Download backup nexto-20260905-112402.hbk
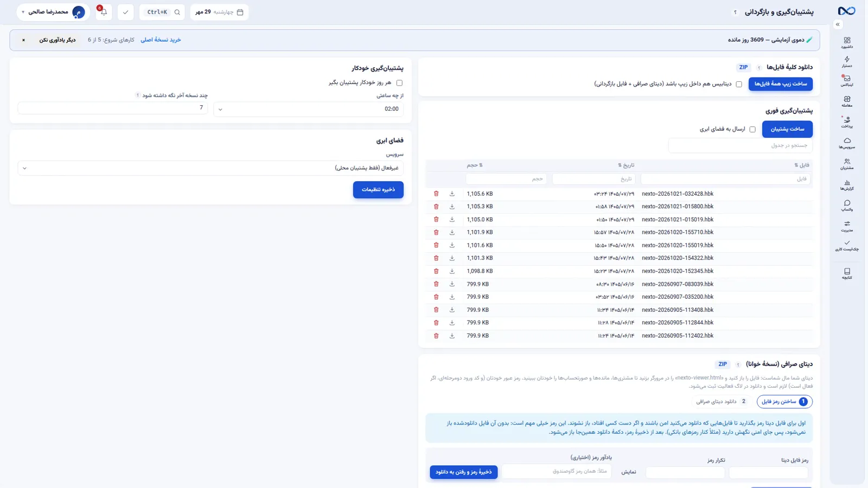 click(452, 336)
